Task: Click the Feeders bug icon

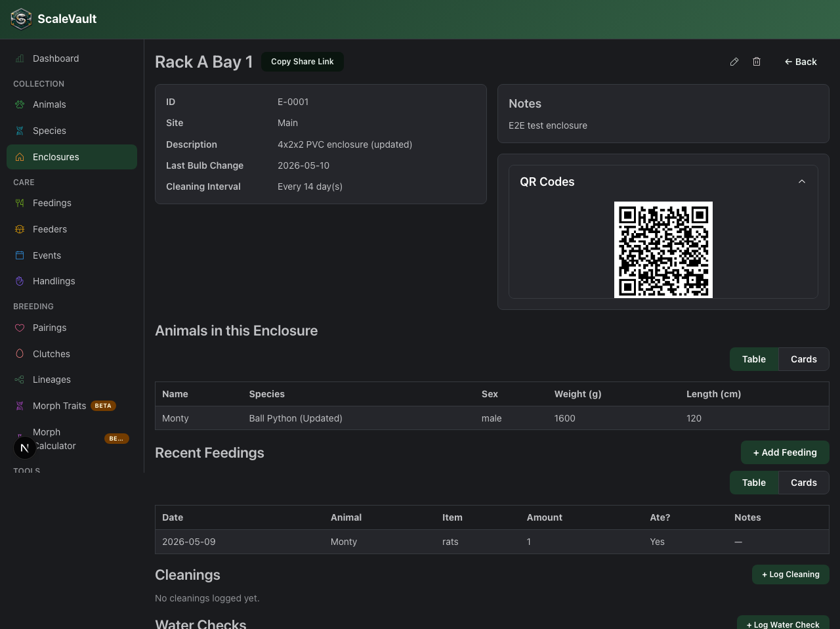Action: point(20,229)
